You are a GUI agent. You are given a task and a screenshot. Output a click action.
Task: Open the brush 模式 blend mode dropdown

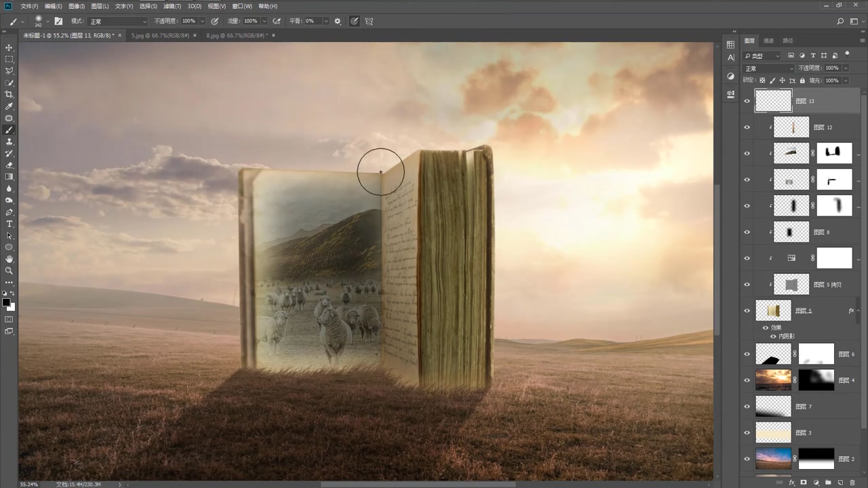coord(117,21)
